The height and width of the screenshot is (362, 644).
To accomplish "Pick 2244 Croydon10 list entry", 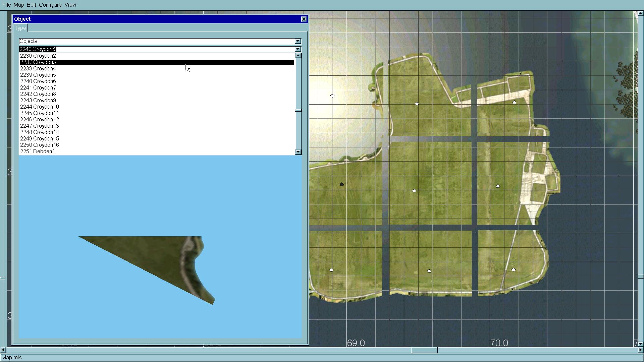I will pyautogui.click(x=39, y=107).
